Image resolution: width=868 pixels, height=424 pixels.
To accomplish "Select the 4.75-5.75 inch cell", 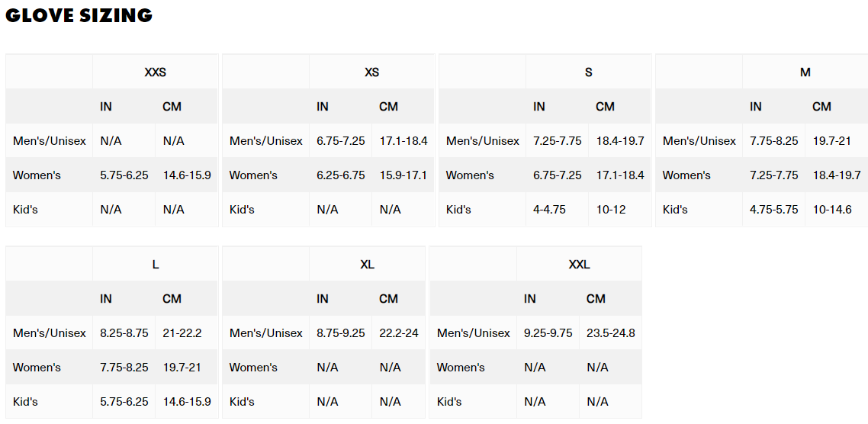I will pos(773,210).
